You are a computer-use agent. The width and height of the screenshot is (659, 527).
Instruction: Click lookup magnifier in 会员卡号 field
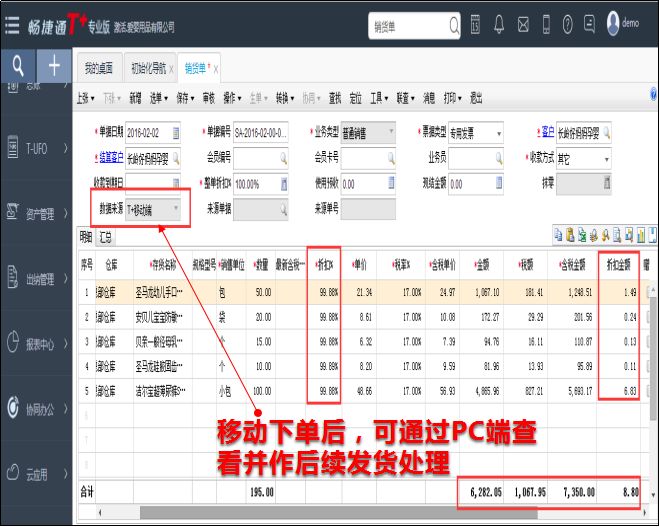pos(391,158)
